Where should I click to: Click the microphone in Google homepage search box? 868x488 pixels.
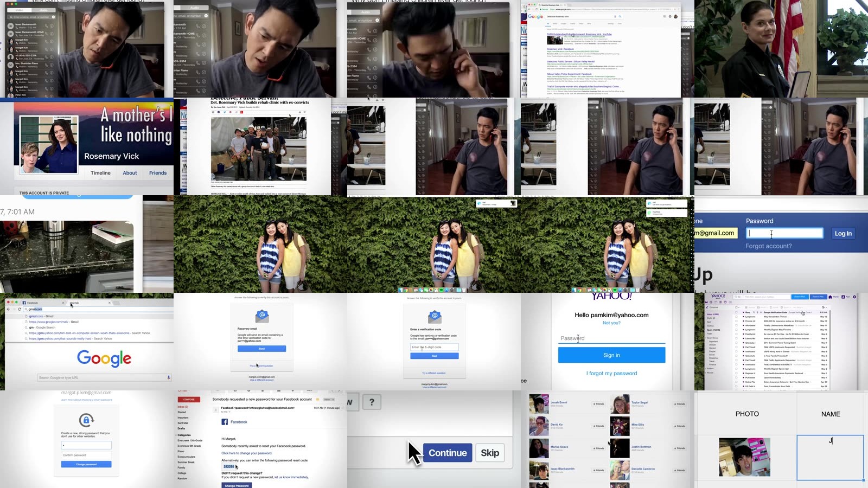pyautogui.click(x=169, y=377)
